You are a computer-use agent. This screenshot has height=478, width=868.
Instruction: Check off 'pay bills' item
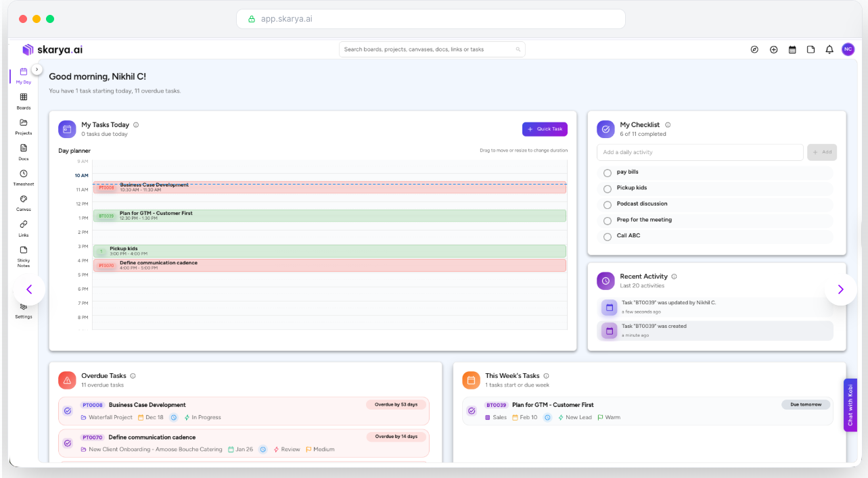click(607, 173)
